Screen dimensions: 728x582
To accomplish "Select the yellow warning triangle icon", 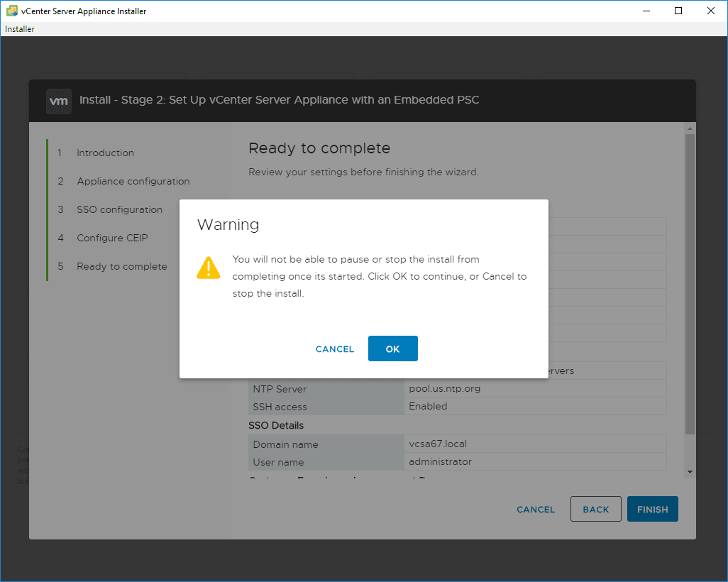I will point(209,268).
